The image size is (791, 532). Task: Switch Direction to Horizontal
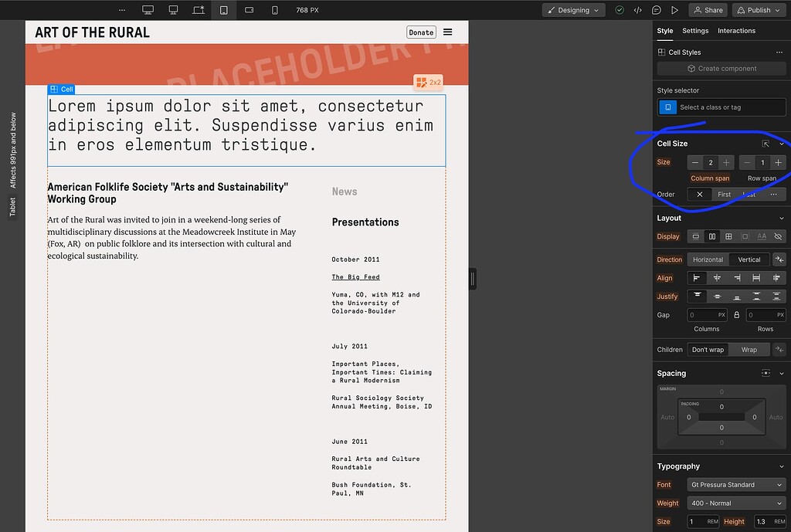(x=708, y=259)
